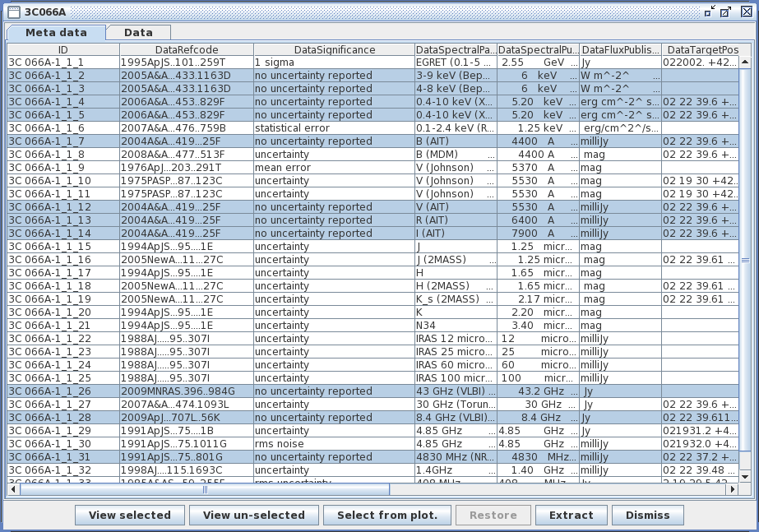Image resolution: width=759 pixels, height=532 pixels.
Task: Click the 'mean error' cell
Action: pyautogui.click(x=335, y=168)
